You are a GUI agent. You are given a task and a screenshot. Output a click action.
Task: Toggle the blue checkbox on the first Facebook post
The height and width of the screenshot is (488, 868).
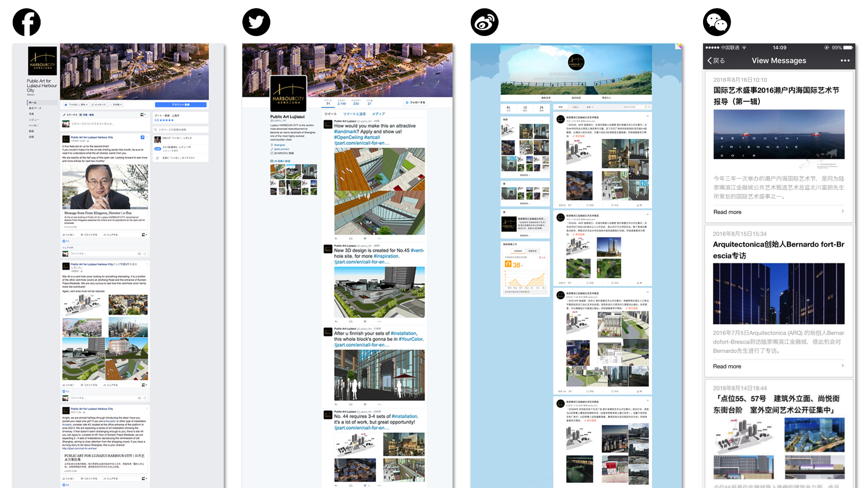(143, 137)
